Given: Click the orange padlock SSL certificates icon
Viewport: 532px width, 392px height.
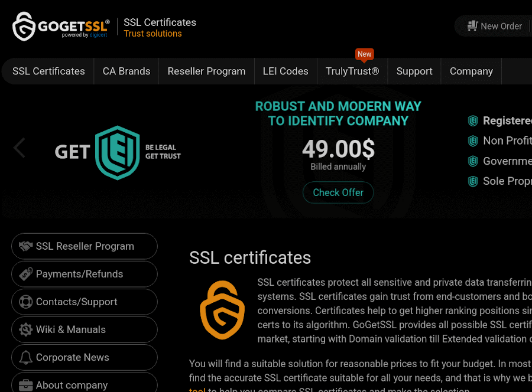Looking at the screenshot, I should tap(222, 309).
